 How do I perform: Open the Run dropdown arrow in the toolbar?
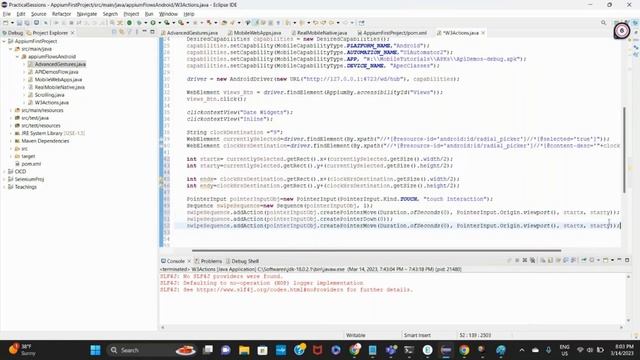coord(159,23)
